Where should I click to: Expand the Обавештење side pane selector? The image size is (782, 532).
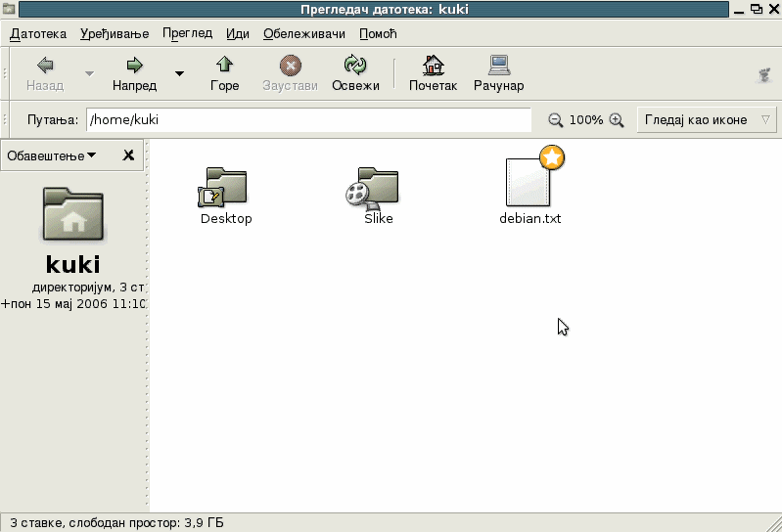tap(51, 155)
